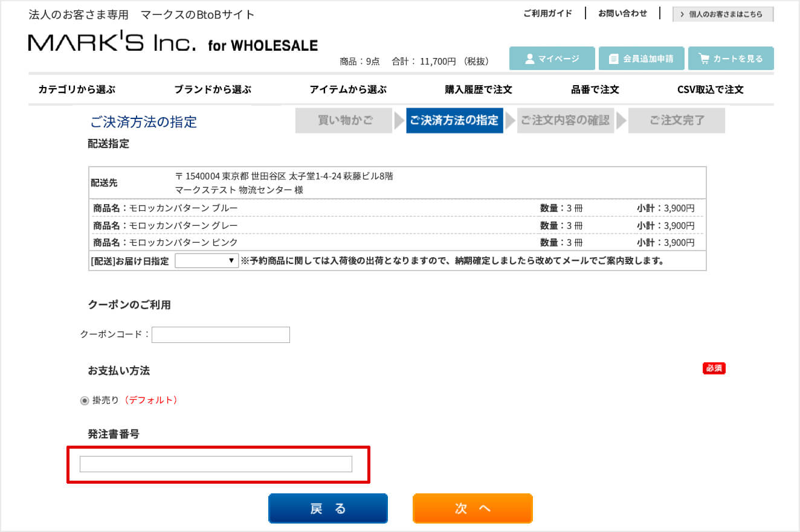
Task: Click product name モロッカンパターン グレー
Action: tap(183, 225)
